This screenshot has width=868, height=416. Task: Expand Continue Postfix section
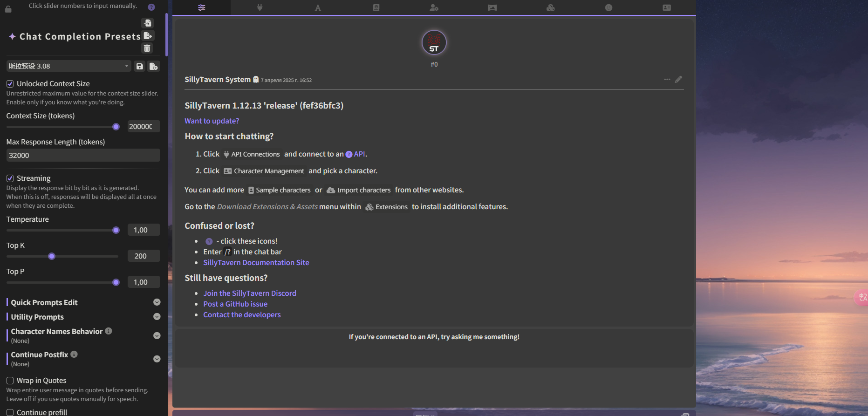click(x=157, y=359)
